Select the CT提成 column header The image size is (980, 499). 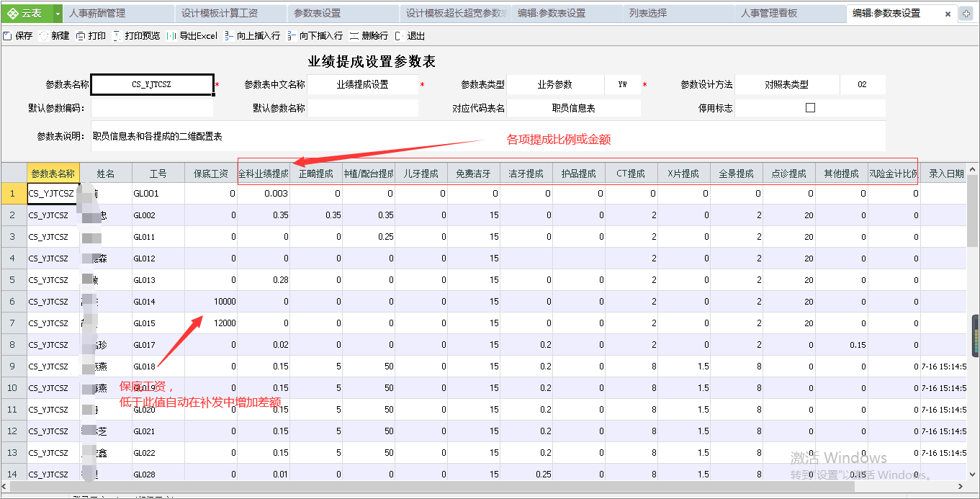631,174
